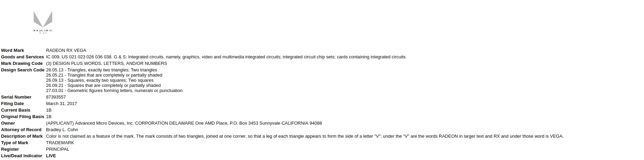Click the TRADEMARK type of mark value
Screen dimensions: 644x160
(60, 143)
